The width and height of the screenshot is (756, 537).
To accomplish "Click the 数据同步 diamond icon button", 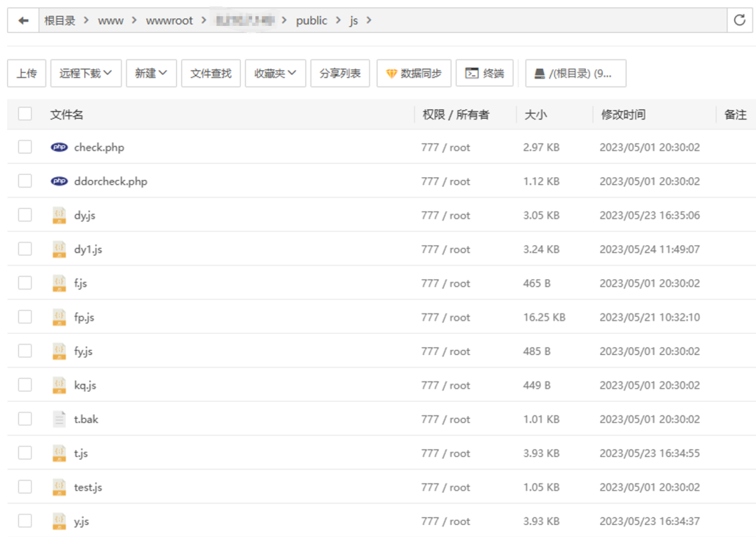I will (414, 74).
